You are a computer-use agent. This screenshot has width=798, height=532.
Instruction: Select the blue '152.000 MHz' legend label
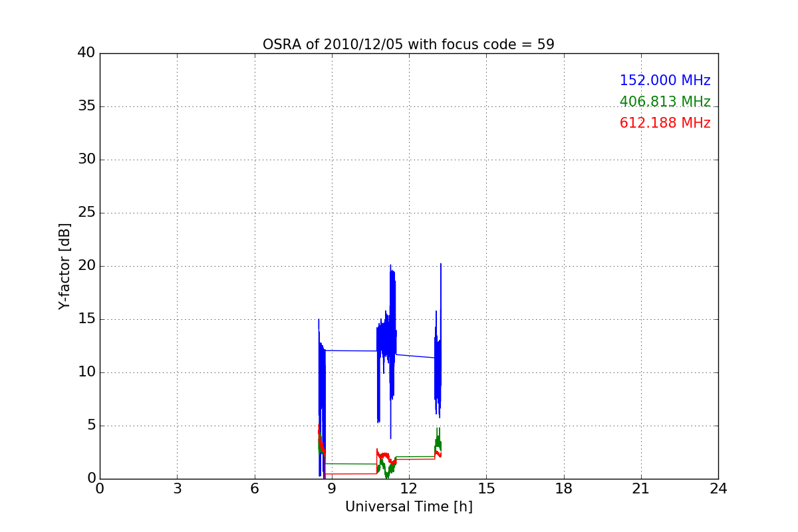(665, 80)
